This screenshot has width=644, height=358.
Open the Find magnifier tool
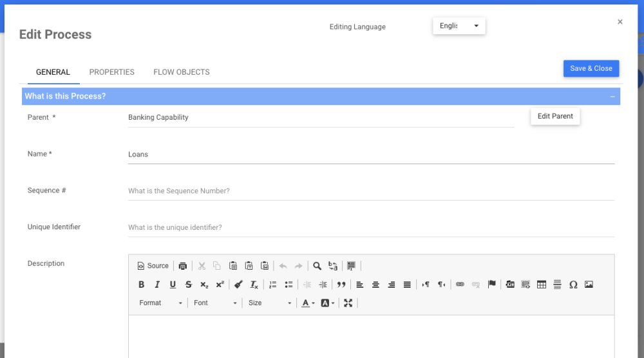pyautogui.click(x=317, y=266)
